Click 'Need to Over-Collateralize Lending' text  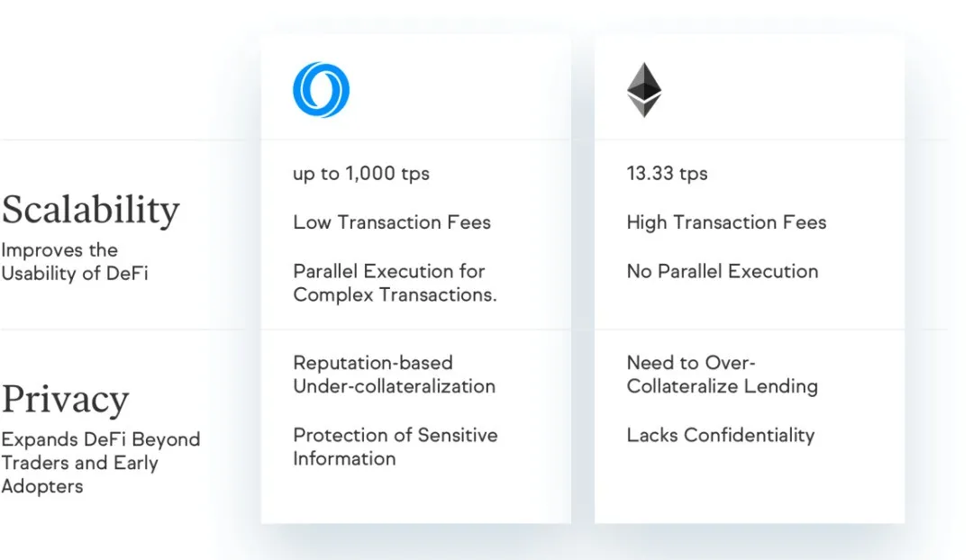pos(723,375)
